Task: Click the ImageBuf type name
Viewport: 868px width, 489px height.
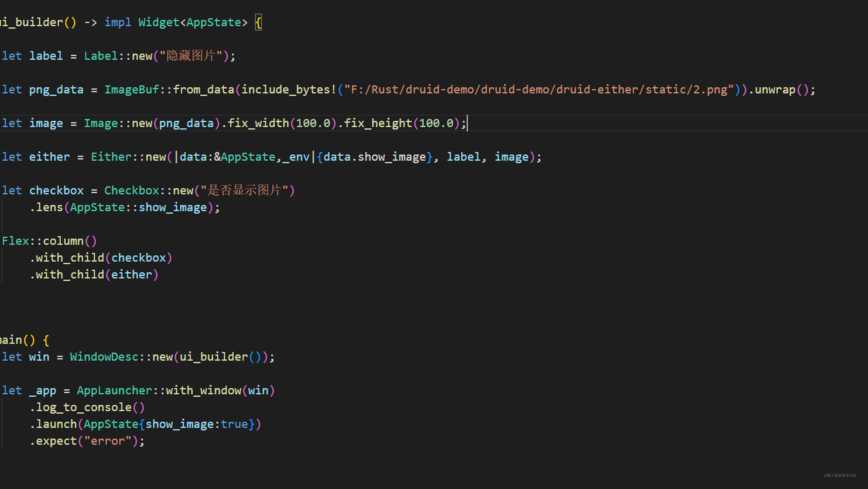Action: pos(131,90)
